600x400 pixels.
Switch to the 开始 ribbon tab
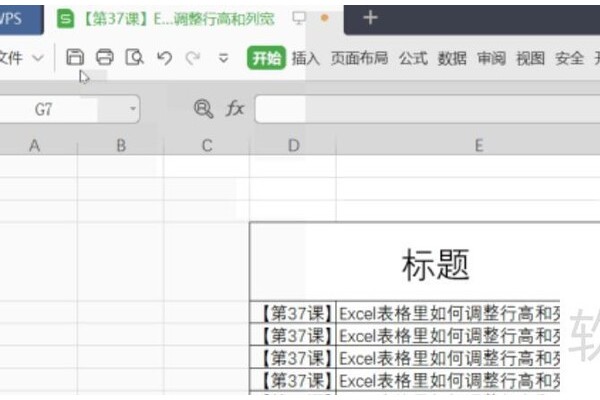[266, 58]
